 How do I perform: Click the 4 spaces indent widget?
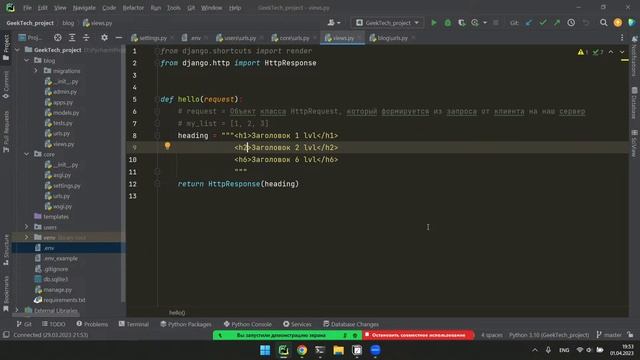[492, 335]
